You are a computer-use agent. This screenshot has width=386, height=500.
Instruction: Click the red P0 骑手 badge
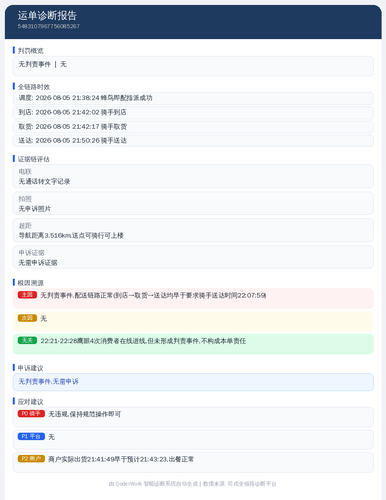31,414
